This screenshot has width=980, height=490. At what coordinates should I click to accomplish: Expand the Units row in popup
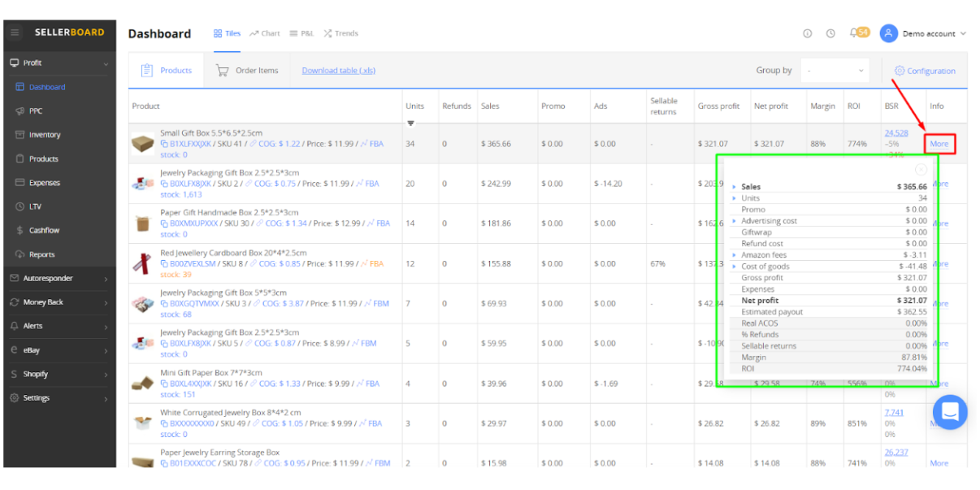735,198
